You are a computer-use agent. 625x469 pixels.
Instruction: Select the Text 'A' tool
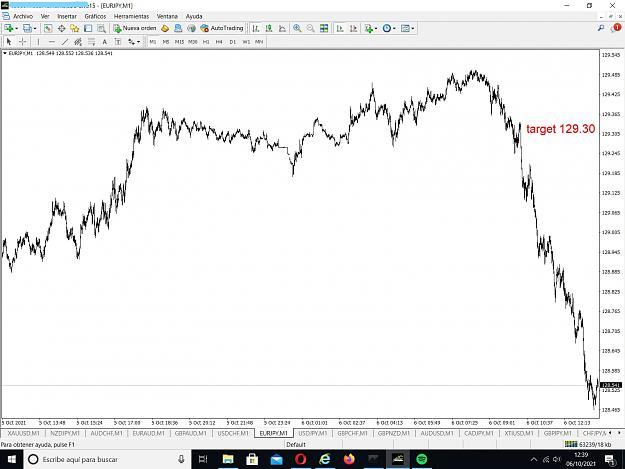(x=104, y=42)
